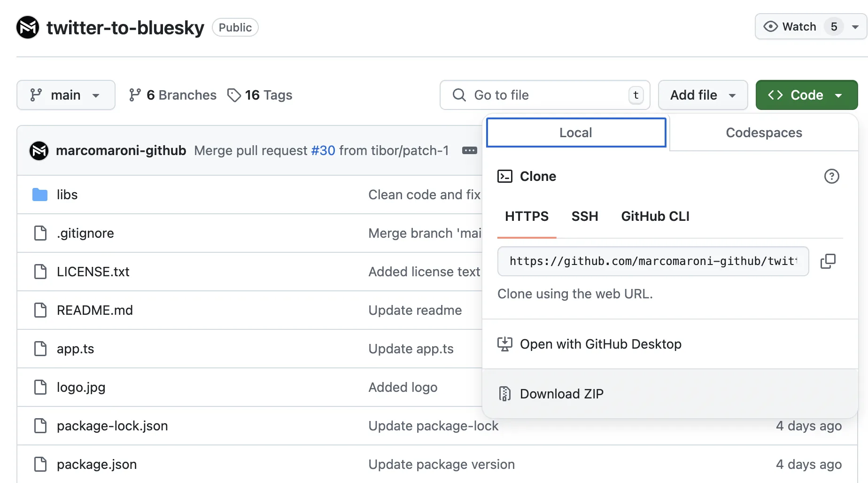Focus the Go to file search field
Image resolution: width=868 pixels, height=483 pixels.
(x=545, y=95)
